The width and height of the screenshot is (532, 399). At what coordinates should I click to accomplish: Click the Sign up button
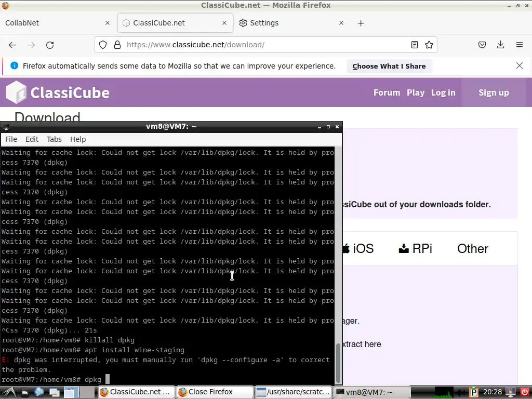tap(494, 92)
